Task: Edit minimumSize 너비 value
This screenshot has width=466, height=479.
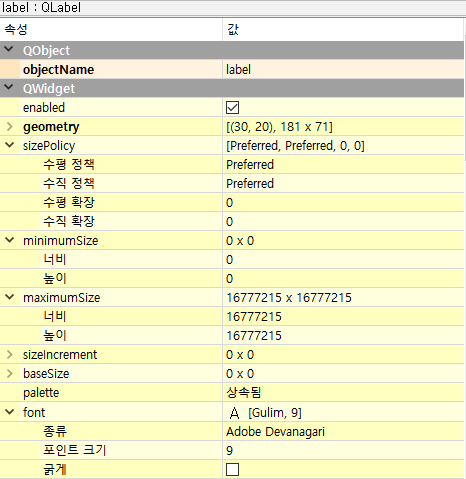Action: tap(343, 260)
